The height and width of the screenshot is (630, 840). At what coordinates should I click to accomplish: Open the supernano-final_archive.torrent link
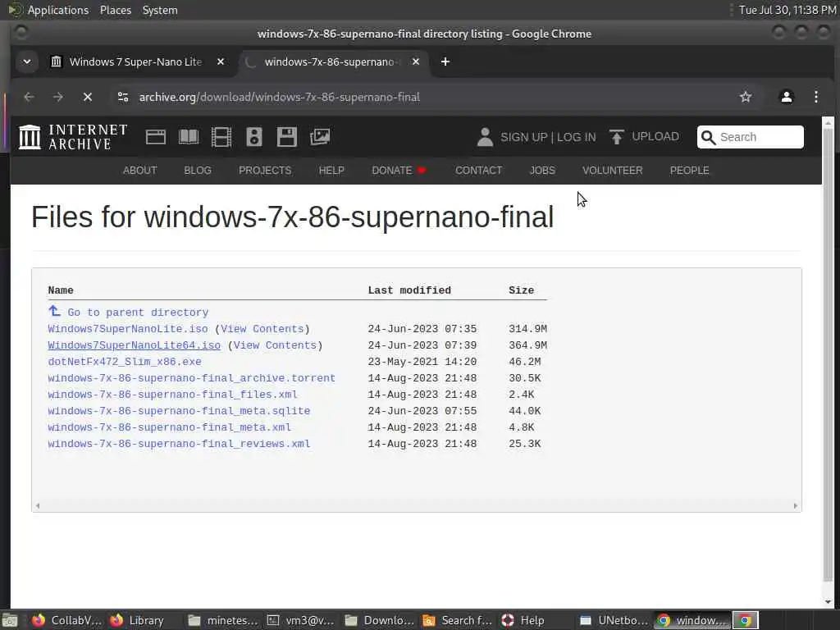pos(191,378)
